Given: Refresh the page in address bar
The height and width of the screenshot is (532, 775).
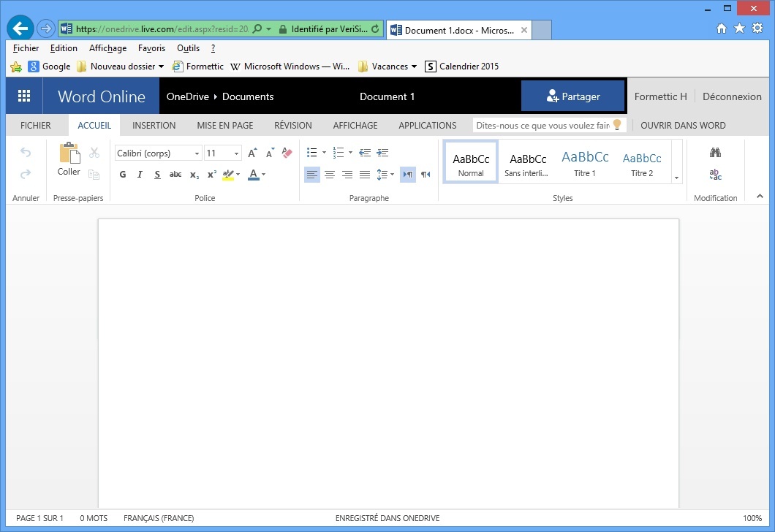Looking at the screenshot, I should (x=375, y=28).
